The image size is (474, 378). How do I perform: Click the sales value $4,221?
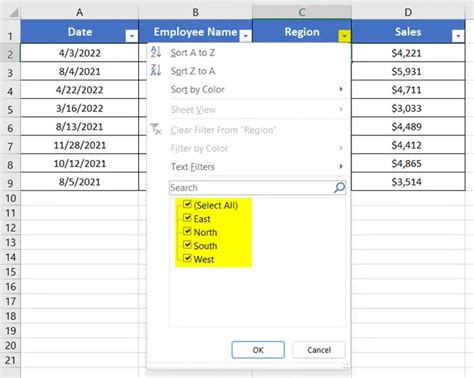coord(408,53)
